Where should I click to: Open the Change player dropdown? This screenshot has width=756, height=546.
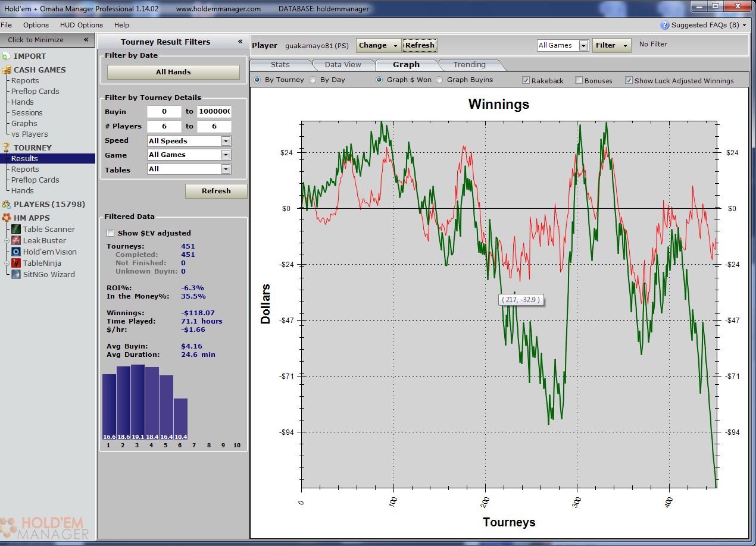(x=379, y=45)
